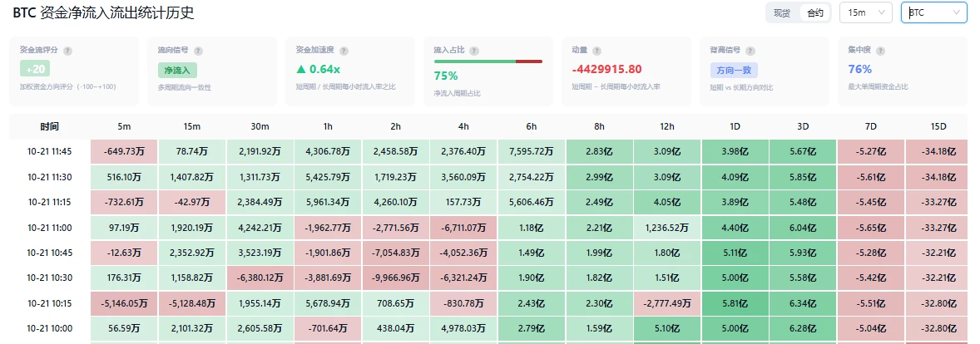Click the 0.64x acceleration value
The width and height of the screenshot is (980, 344).
[318, 69]
